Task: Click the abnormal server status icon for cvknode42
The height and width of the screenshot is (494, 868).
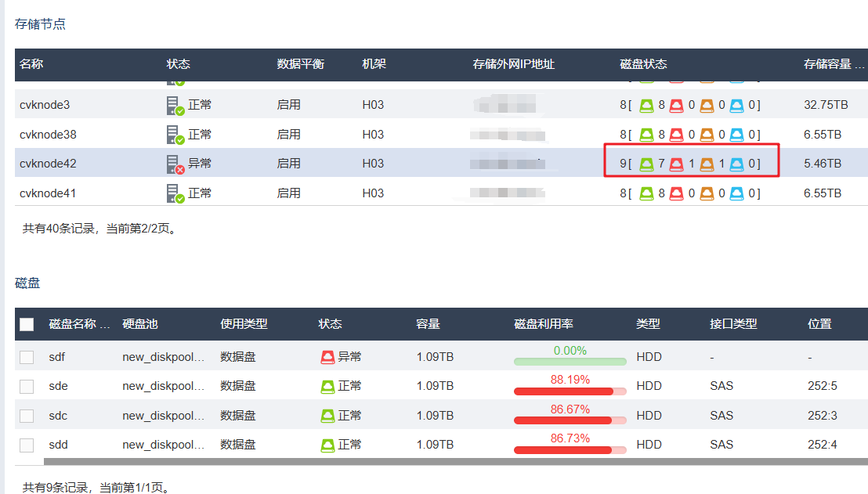Action: coord(175,164)
